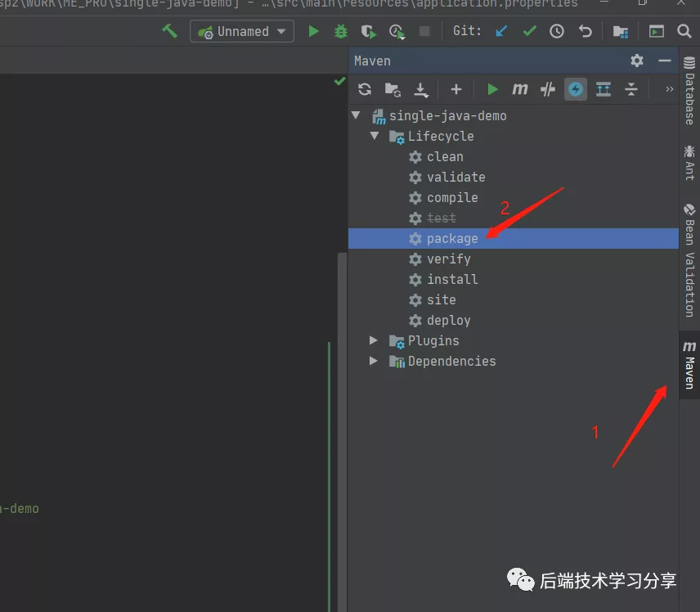
Task: Select the clean lifecycle goal
Action: 445,157
